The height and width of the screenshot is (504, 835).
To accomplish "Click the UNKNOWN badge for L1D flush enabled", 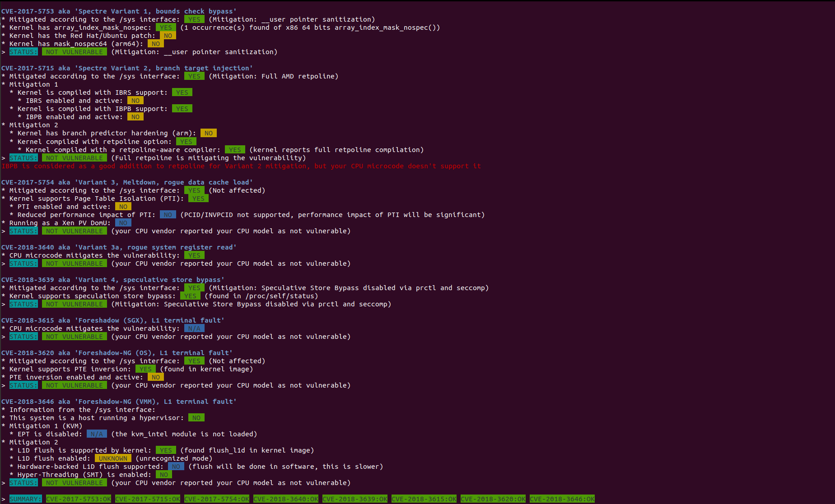I will tap(113, 458).
